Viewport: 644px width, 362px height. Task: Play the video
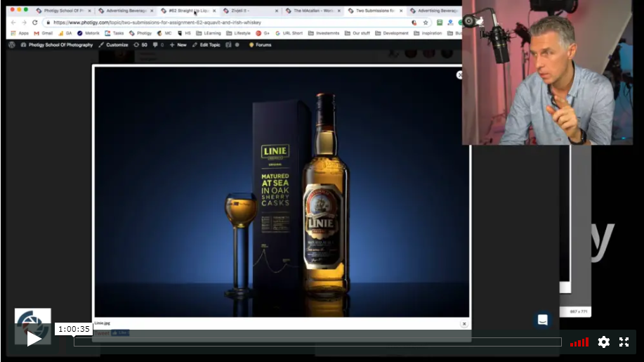tap(33, 338)
